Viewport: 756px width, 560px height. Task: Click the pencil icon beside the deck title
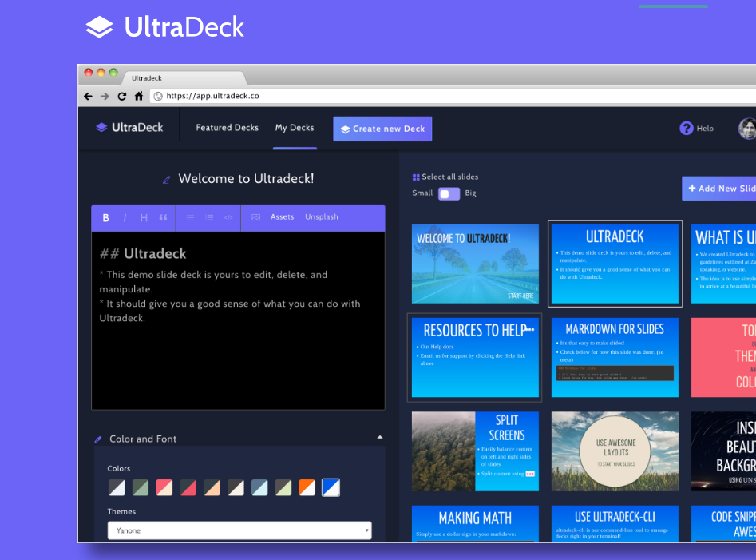tap(166, 180)
